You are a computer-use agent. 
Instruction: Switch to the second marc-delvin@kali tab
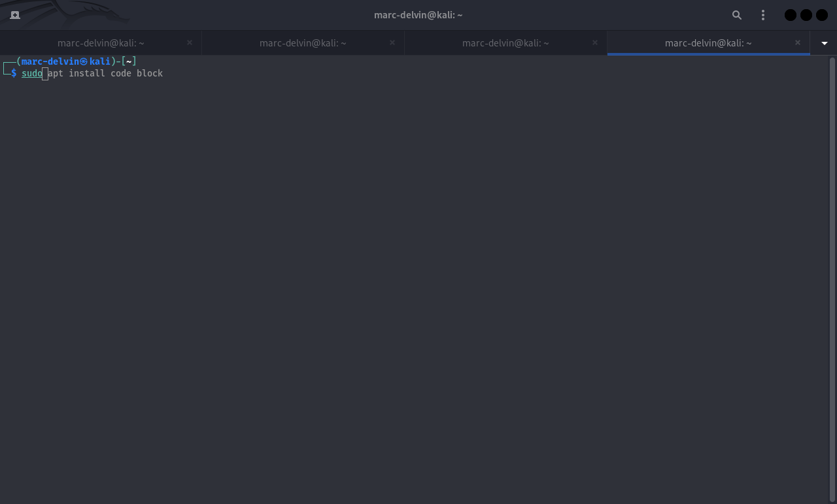click(303, 43)
